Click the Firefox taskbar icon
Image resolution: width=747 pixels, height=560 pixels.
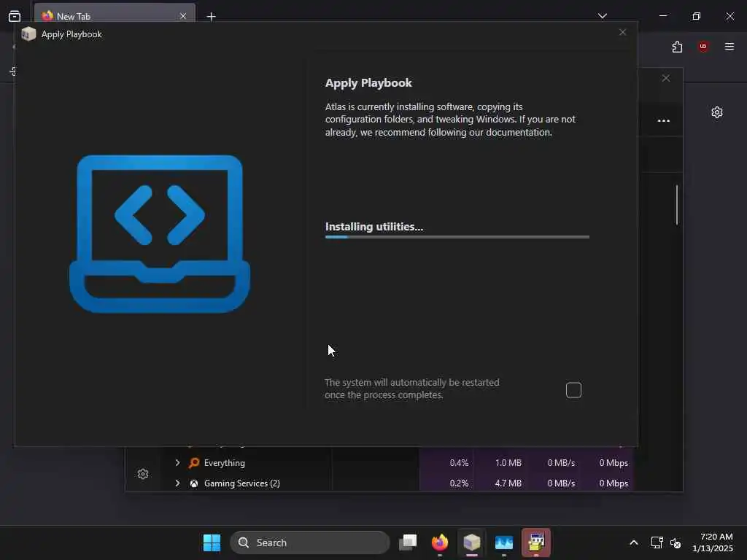pyautogui.click(x=440, y=542)
